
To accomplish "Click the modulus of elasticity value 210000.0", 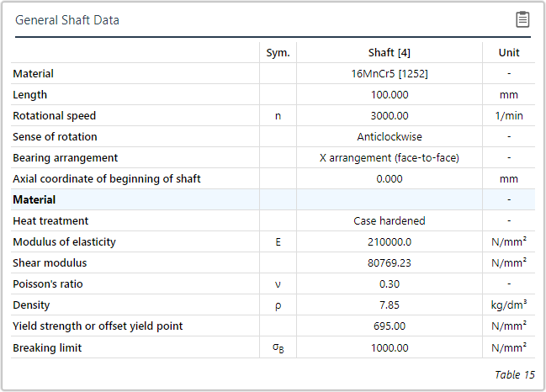I will [390, 242].
